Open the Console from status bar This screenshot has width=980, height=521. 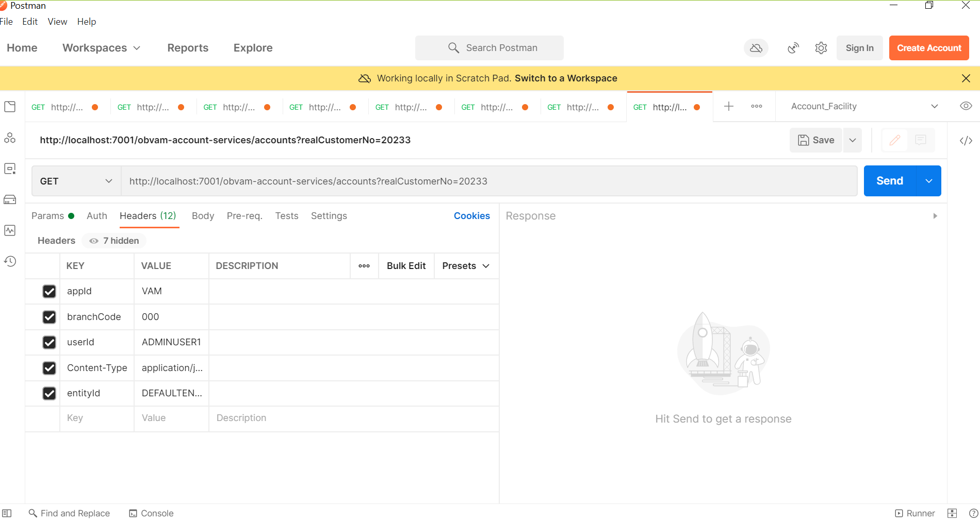(x=151, y=513)
